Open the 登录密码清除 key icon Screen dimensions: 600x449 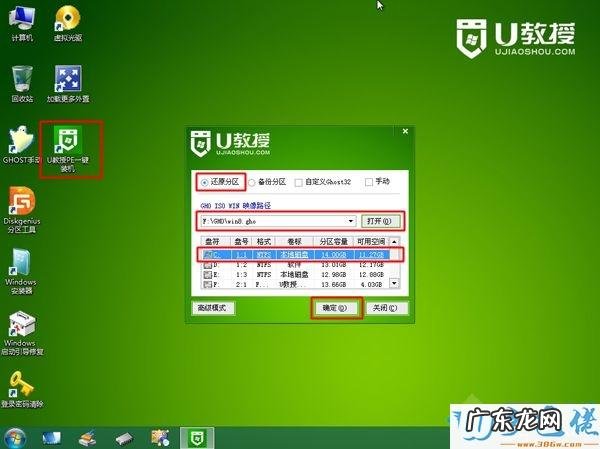pyautogui.click(x=22, y=389)
